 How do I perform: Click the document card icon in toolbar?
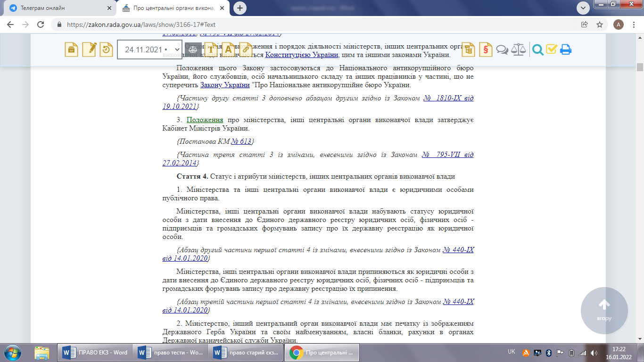71,49
